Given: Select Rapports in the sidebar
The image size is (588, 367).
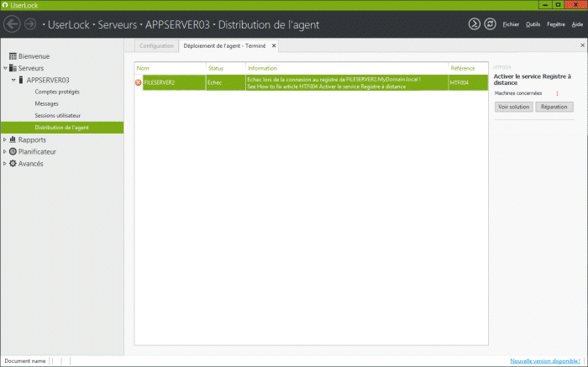Looking at the screenshot, I should click(32, 139).
